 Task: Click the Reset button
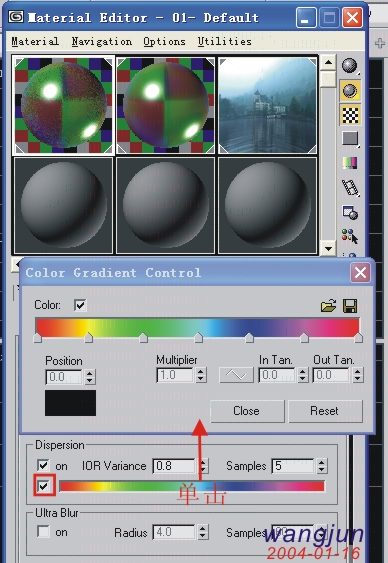[325, 411]
